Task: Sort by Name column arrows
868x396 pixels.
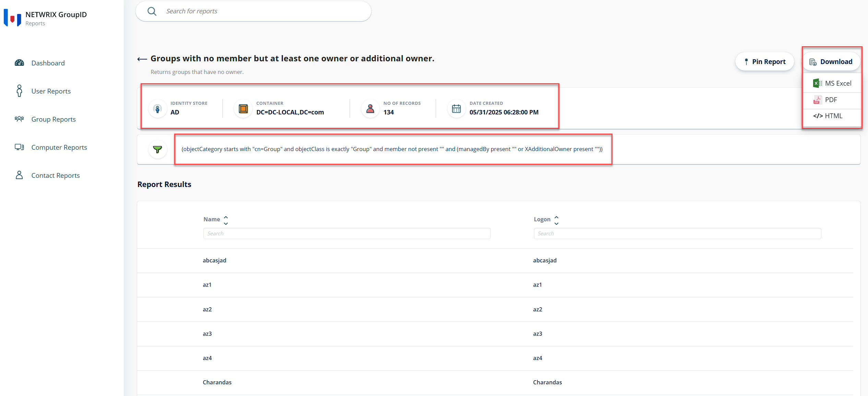Action: click(226, 220)
